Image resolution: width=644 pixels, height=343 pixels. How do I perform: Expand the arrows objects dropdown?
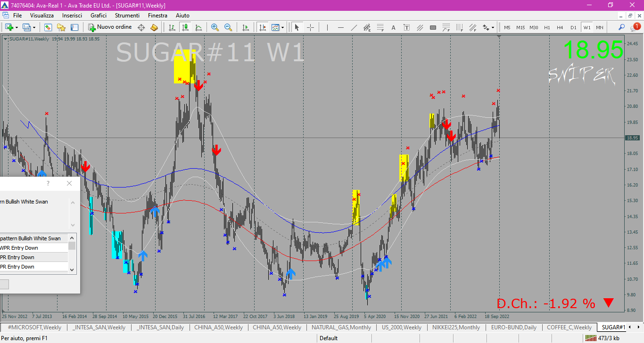493,27
